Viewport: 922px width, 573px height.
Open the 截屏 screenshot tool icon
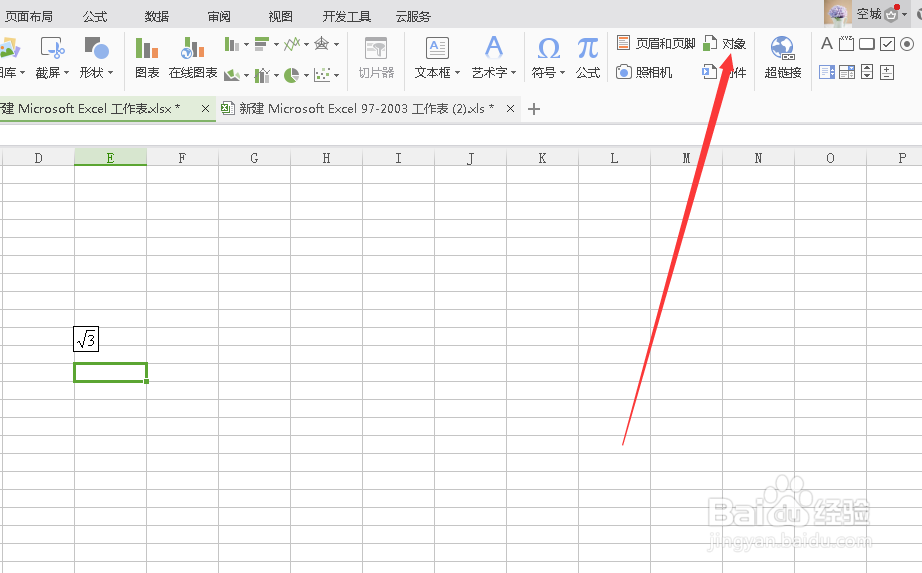pyautogui.click(x=52, y=48)
